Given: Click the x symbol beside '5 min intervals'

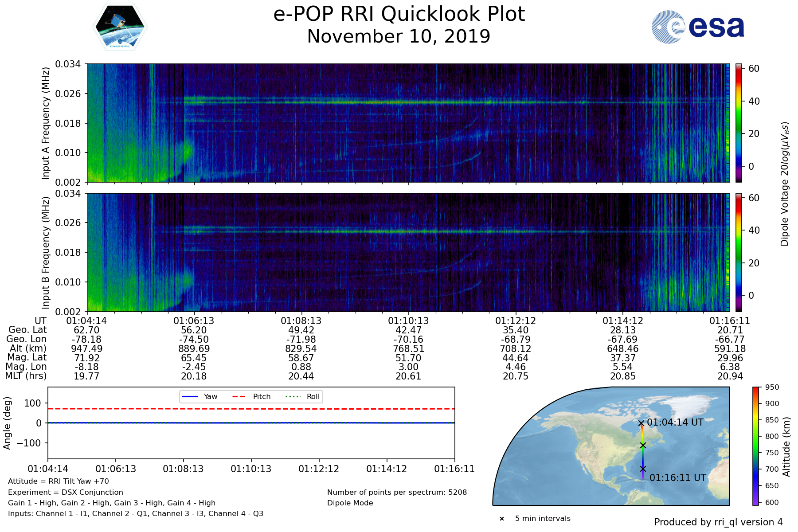Looking at the screenshot, I should tap(502, 519).
